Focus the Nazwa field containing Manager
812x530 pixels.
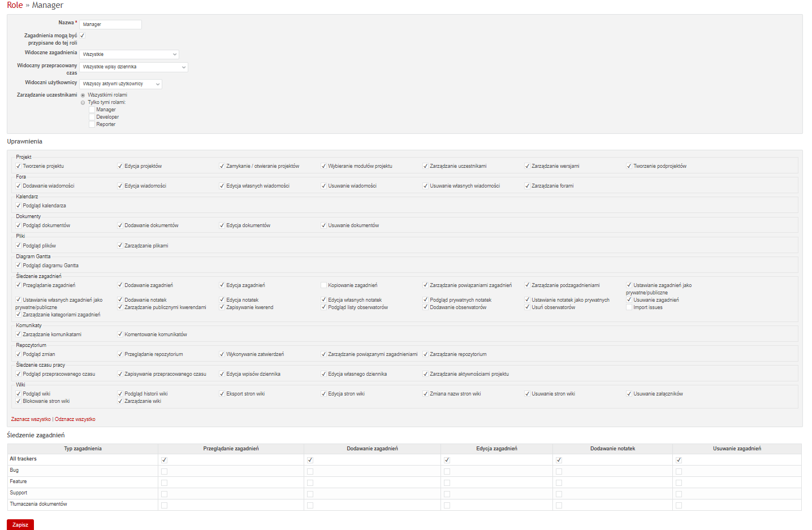click(x=110, y=24)
